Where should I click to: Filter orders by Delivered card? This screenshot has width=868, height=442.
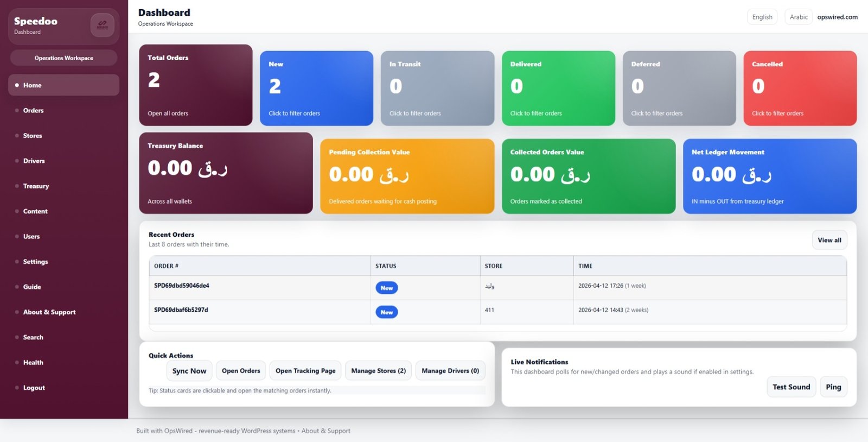pos(558,89)
